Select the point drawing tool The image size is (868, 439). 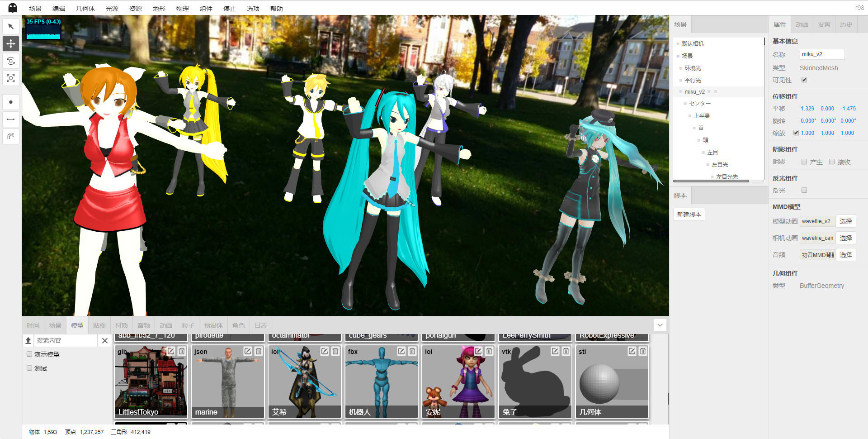[x=11, y=102]
